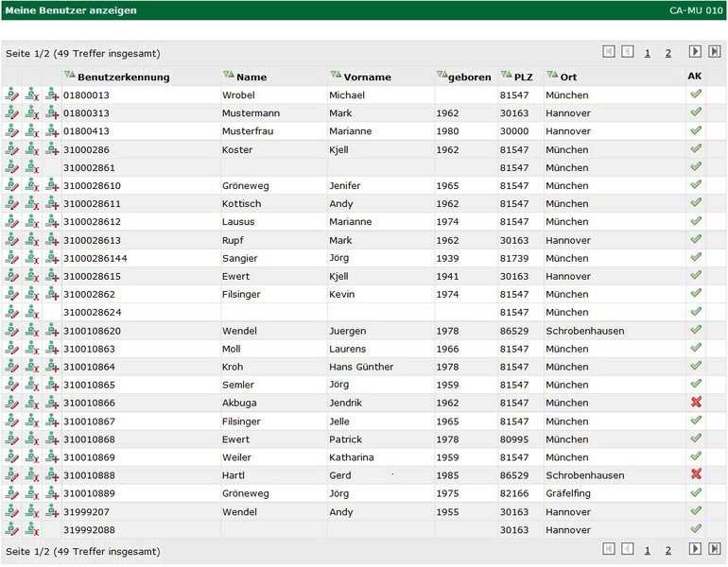This screenshot has width=728, height=567.
Task: Select page 1 link in bottom pagination
Action: (647, 550)
